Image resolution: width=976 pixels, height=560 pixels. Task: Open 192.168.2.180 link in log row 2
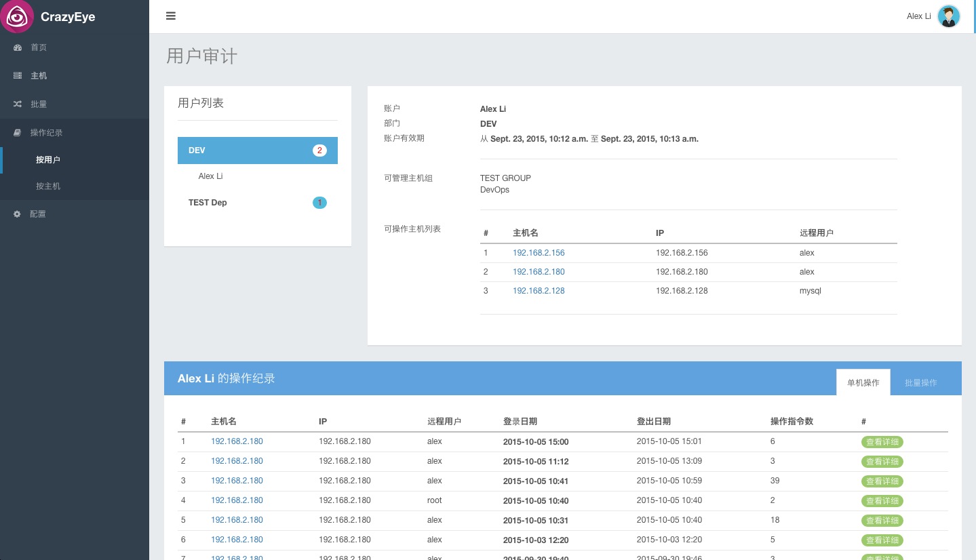pyautogui.click(x=237, y=461)
